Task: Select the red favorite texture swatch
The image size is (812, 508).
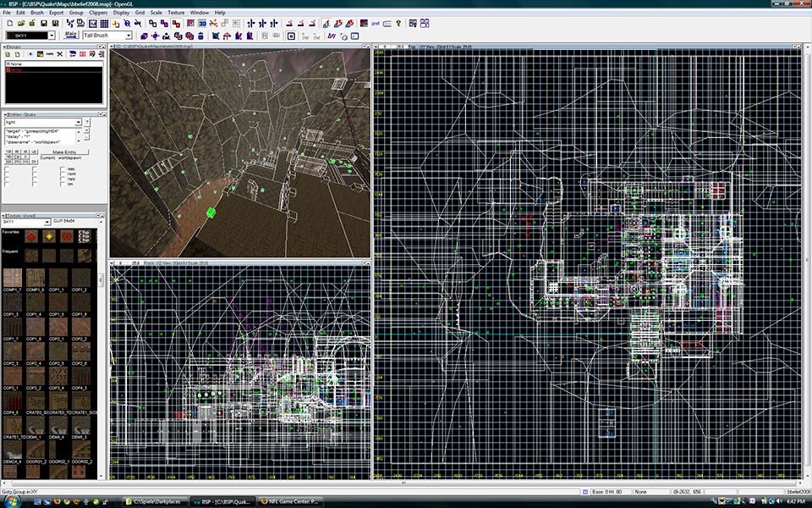Action: tap(30, 236)
